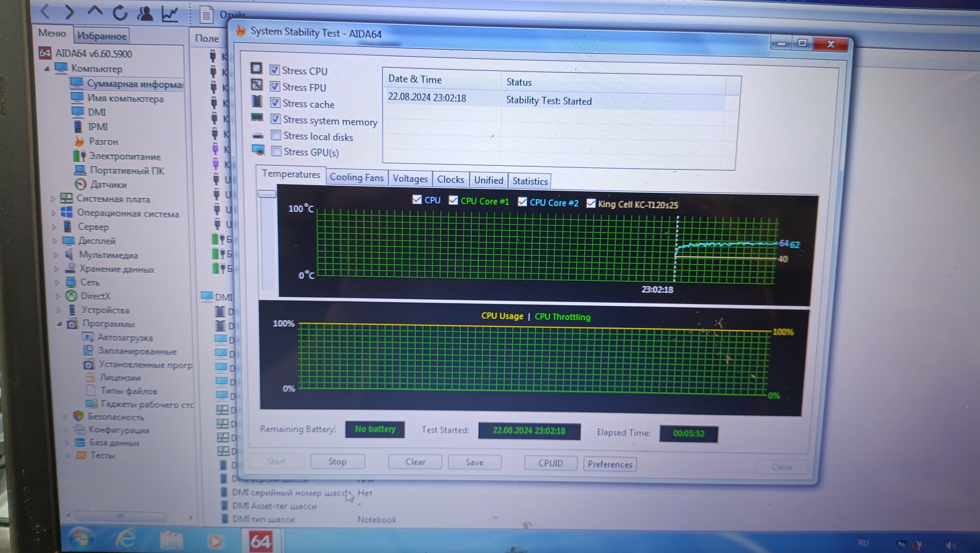Toggle the CPU Core #2 graph checkbox
Viewport: 980px width, 553px height.
522,201
